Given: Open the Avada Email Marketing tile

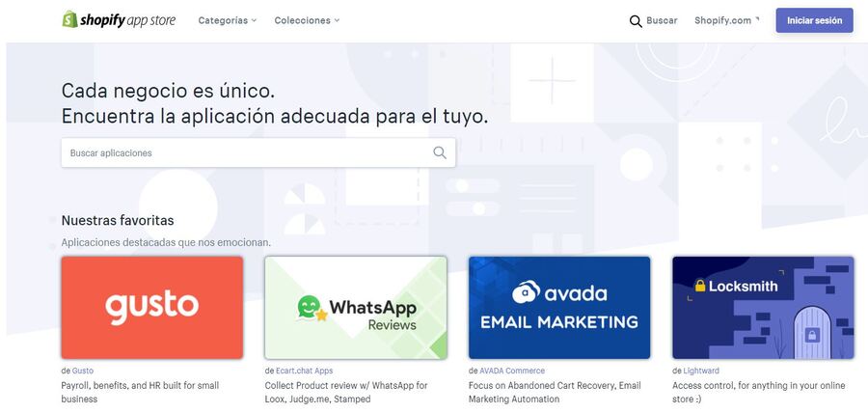Looking at the screenshot, I should (559, 307).
